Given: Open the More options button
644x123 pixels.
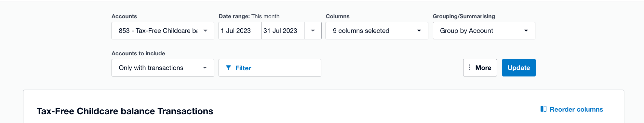Looking at the screenshot, I should point(480,68).
